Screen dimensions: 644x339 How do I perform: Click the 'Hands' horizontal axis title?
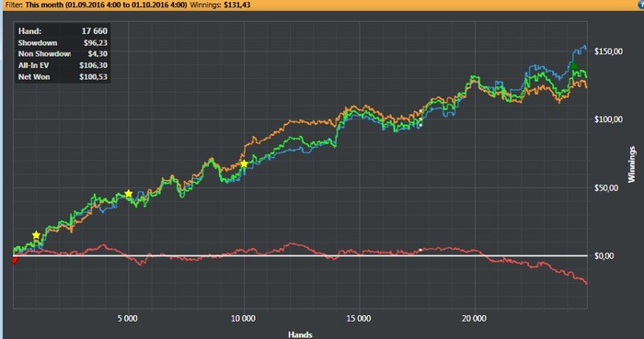[x=300, y=334]
